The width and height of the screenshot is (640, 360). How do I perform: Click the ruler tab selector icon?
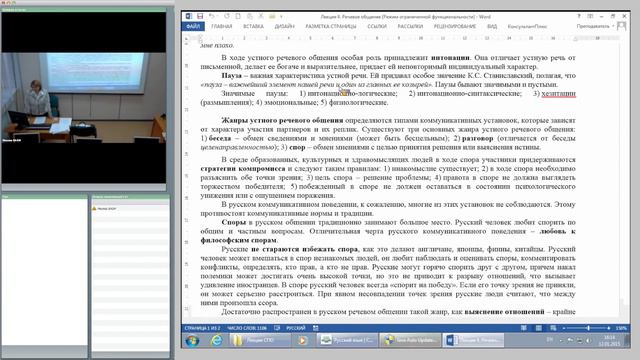point(187,39)
